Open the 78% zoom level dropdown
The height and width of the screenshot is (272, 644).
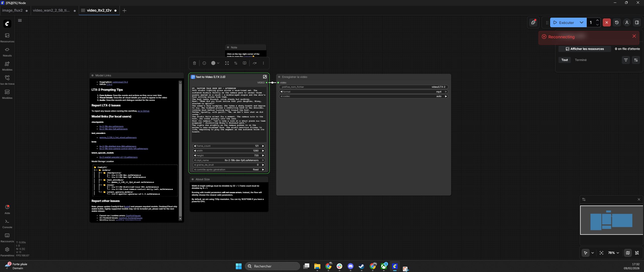613,253
